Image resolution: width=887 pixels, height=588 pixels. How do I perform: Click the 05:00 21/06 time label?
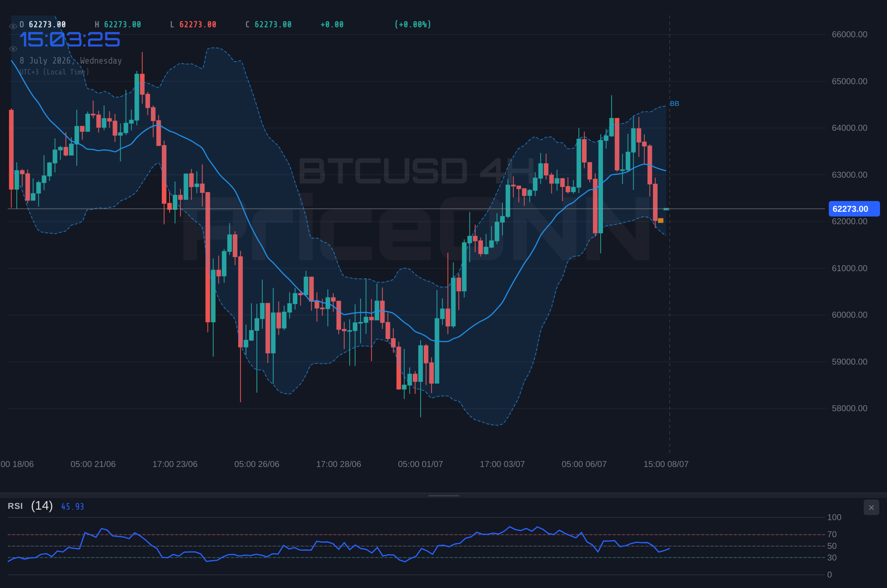coord(93,464)
